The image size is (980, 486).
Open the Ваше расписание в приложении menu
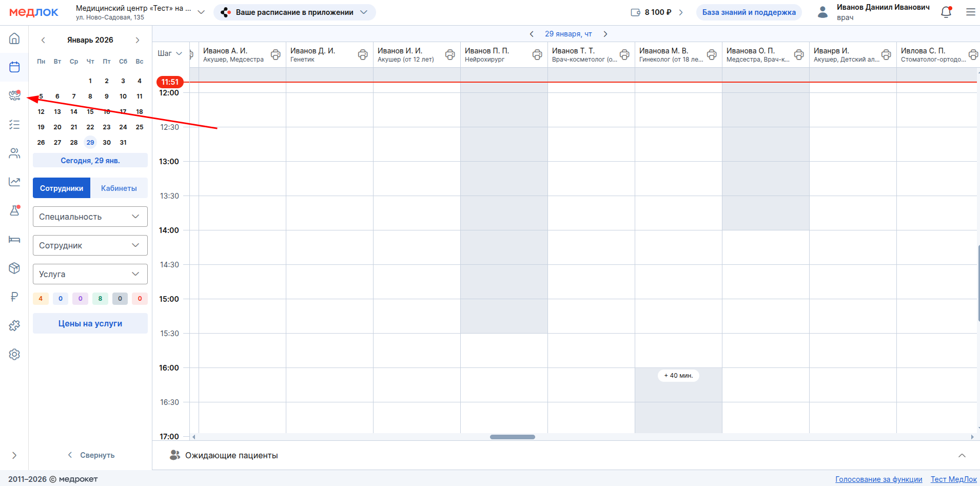point(295,12)
